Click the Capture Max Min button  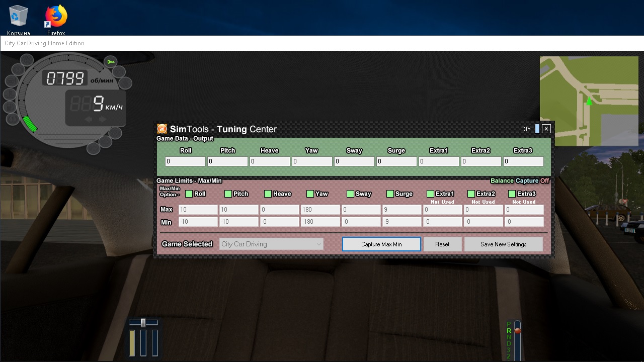[381, 244]
